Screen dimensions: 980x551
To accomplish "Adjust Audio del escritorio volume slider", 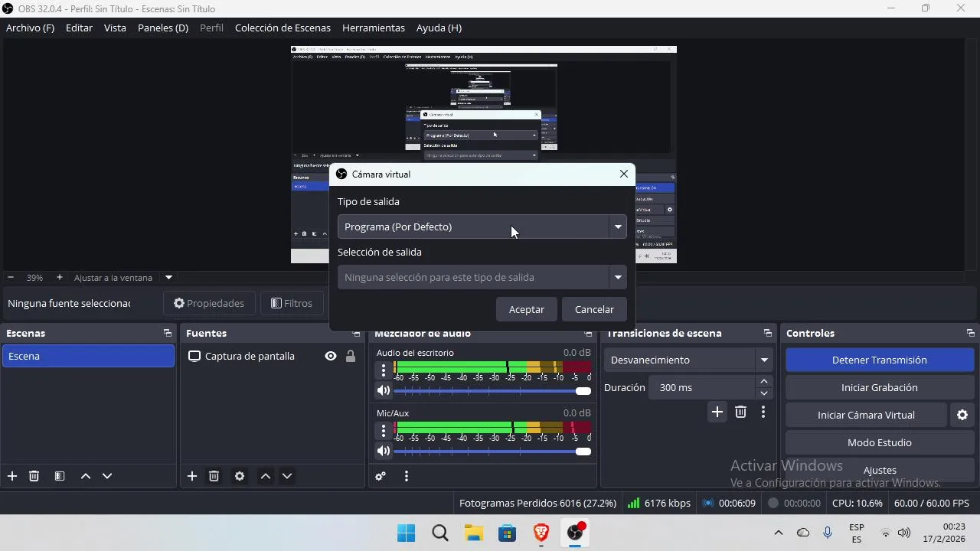I will point(492,390).
